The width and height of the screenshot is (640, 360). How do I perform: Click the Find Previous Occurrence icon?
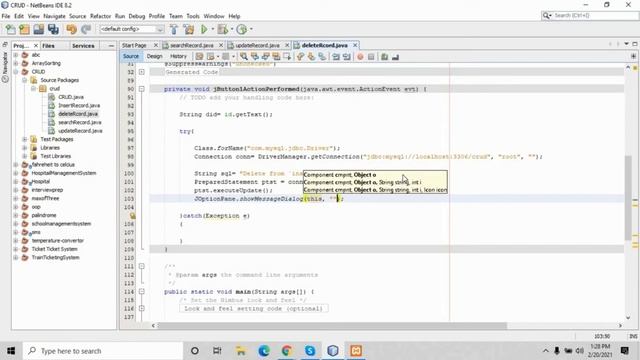tap(255, 57)
